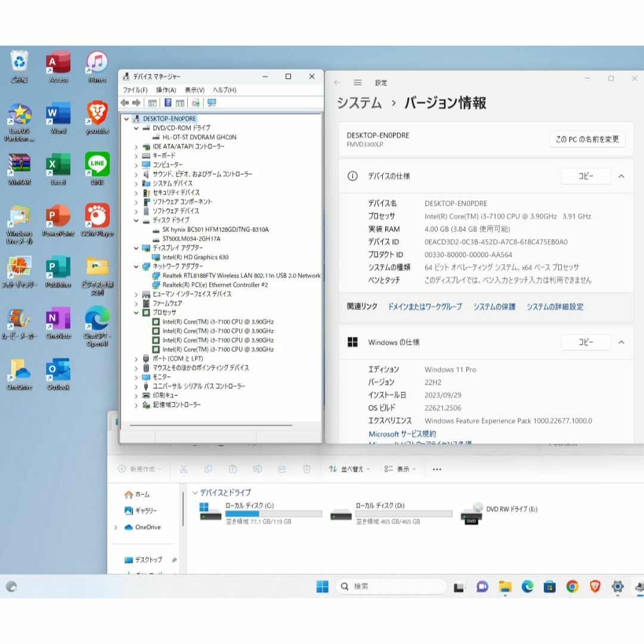Open Microsoft Edge from the taskbar
This screenshot has height=644, width=644.
pyautogui.click(x=527, y=587)
